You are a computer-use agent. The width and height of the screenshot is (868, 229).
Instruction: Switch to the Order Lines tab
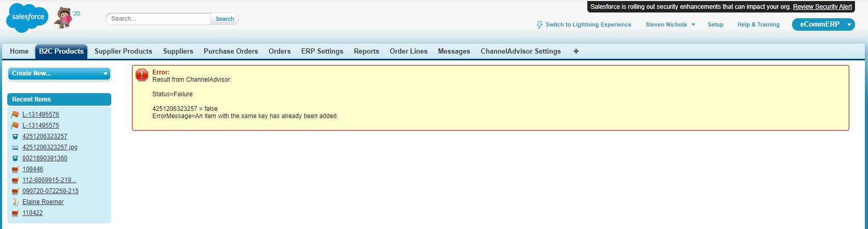(409, 51)
